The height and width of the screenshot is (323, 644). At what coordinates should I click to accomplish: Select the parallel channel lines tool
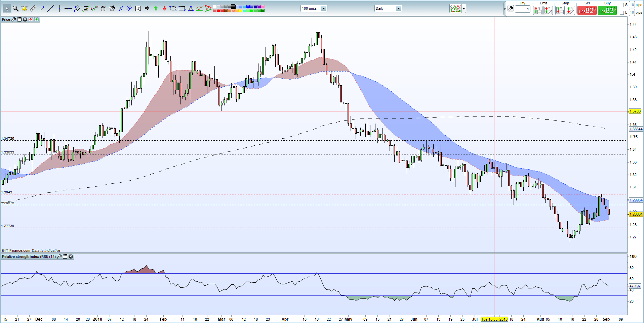pyautogui.click(x=77, y=8)
